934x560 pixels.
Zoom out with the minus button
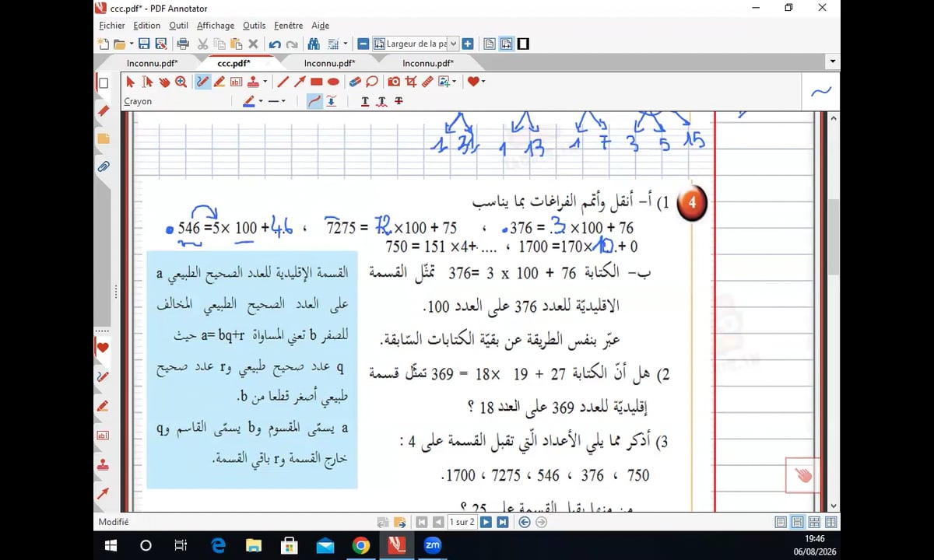(363, 44)
